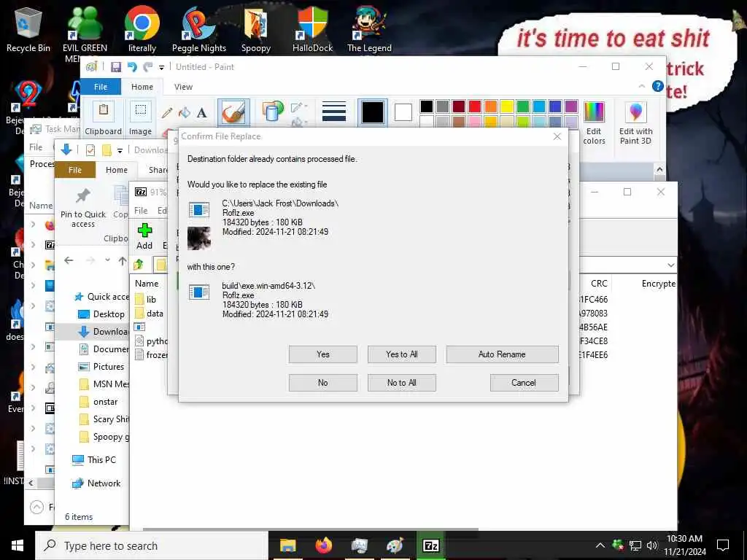Viewport: 747px width, 560px height.
Task: Click the Windows Start button
Action: (x=18, y=545)
